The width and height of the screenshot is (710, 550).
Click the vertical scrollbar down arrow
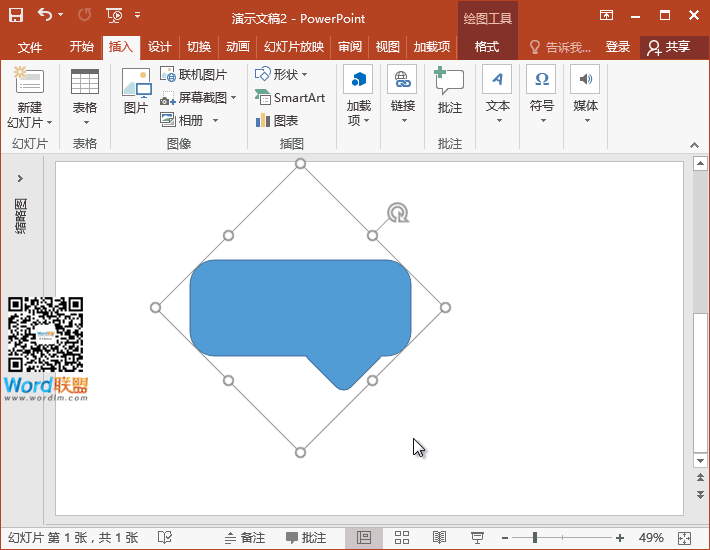[x=700, y=461]
